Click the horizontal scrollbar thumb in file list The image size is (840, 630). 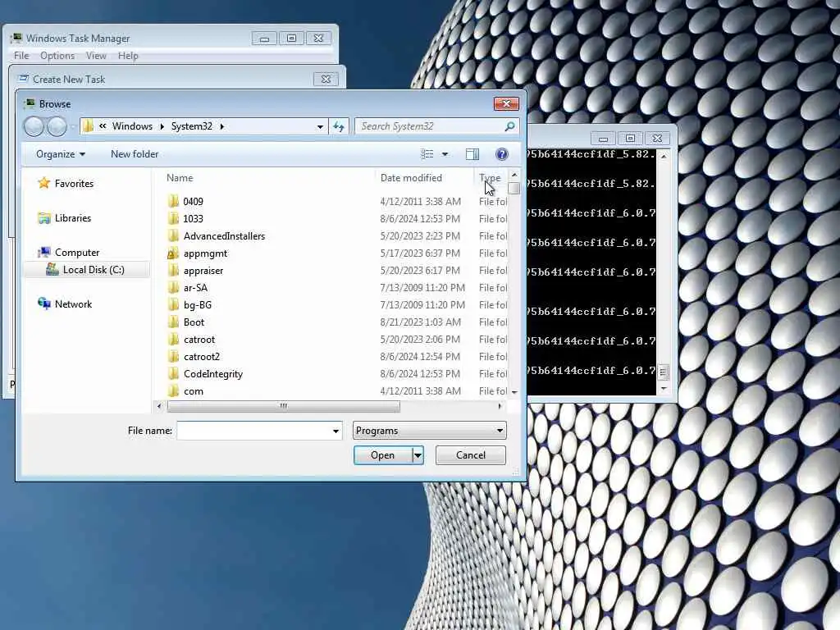[283, 406]
